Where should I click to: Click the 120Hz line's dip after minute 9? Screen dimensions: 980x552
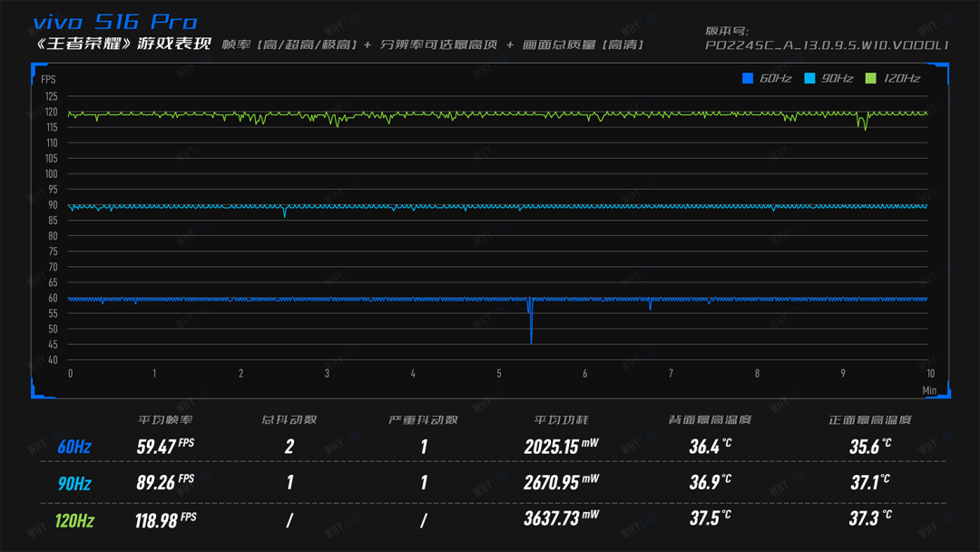coord(865,122)
